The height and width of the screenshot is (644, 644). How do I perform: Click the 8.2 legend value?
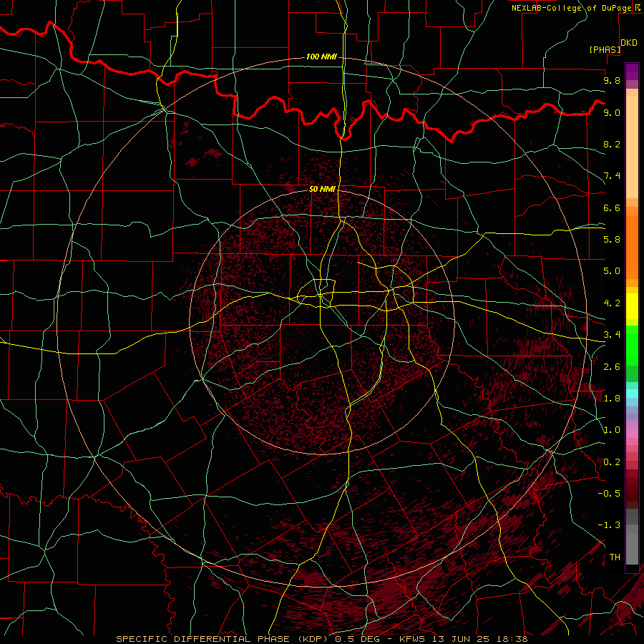point(612,144)
